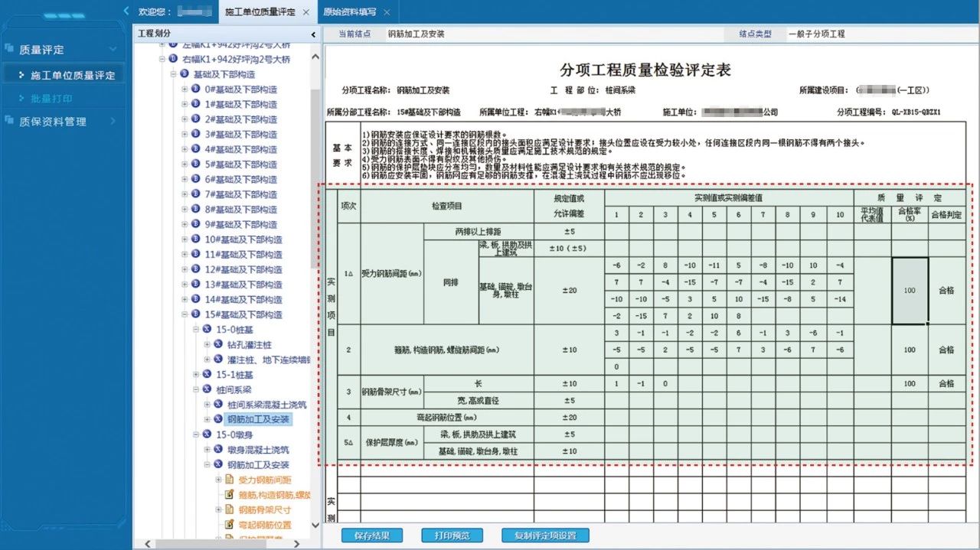Select the 7#基础及下部构造 tree item
980x550 pixels.
coord(241,194)
